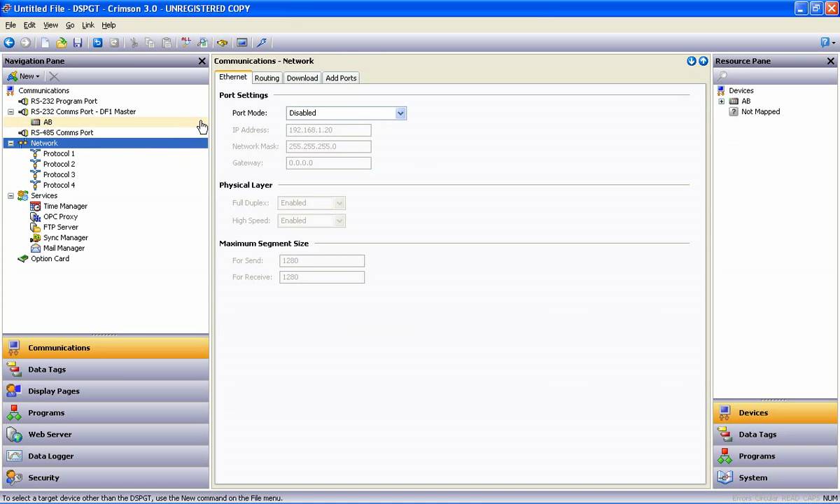The width and height of the screenshot is (840, 504).
Task: Open the Programs navigation section
Action: (106, 413)
